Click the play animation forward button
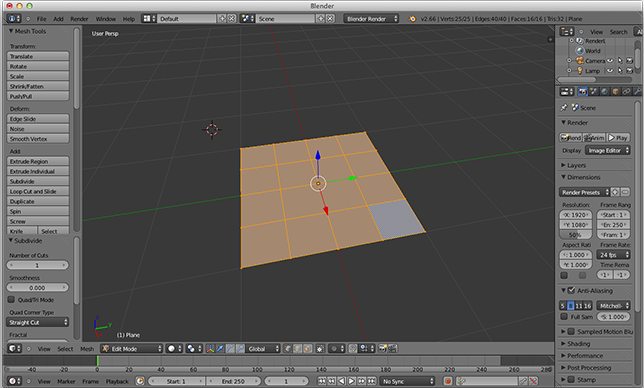The image size is (644, 388). (x=352, y=381)
